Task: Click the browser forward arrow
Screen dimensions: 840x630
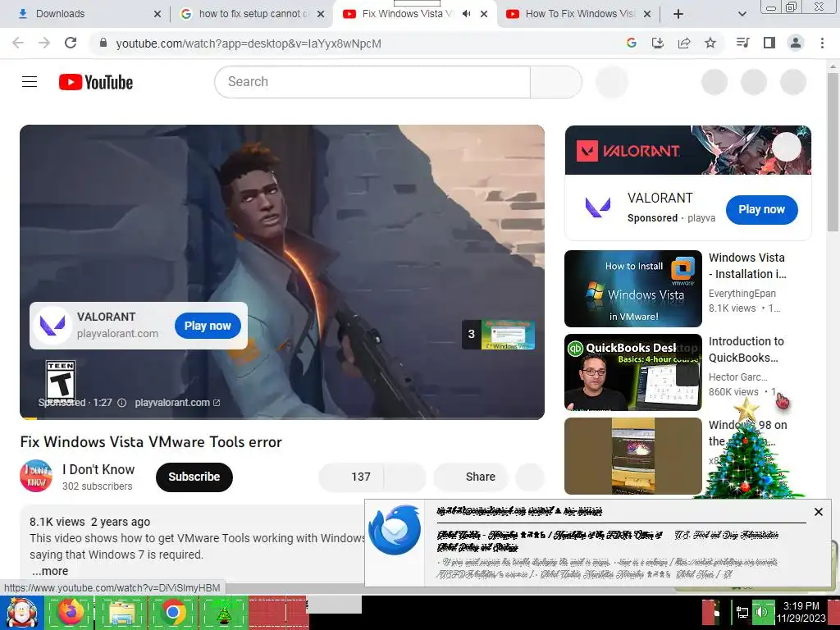Action: pos(44,43)
